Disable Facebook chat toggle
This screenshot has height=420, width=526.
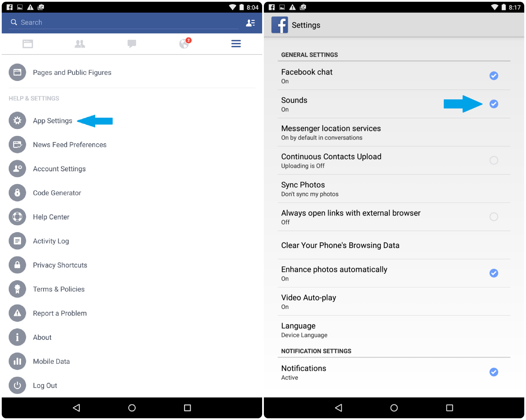coord(494,76)
